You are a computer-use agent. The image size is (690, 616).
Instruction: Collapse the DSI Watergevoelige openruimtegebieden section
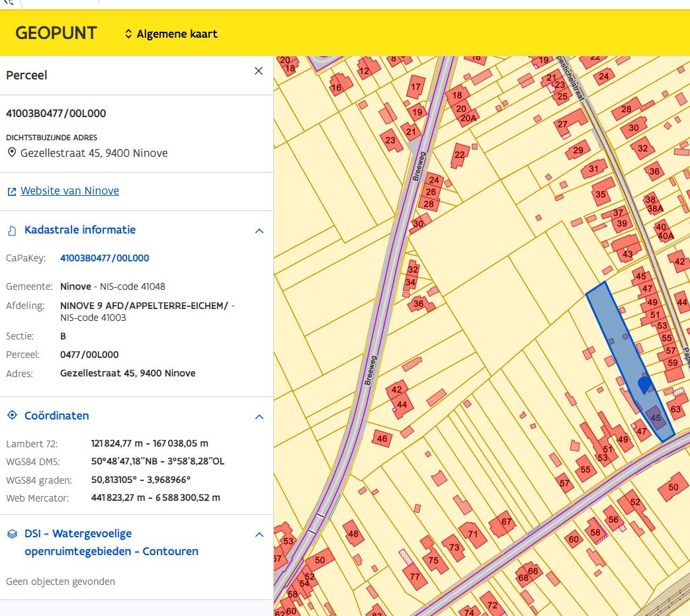point(259,535)
